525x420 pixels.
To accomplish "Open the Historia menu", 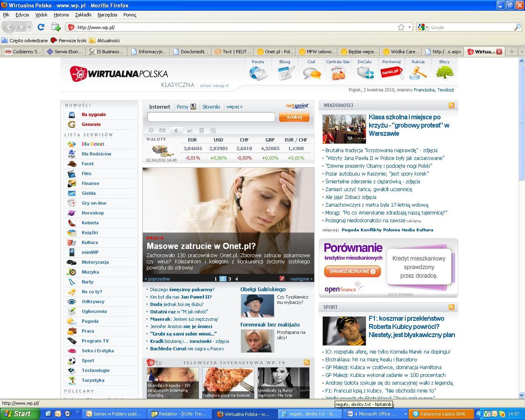I will (x=61, y=15).
